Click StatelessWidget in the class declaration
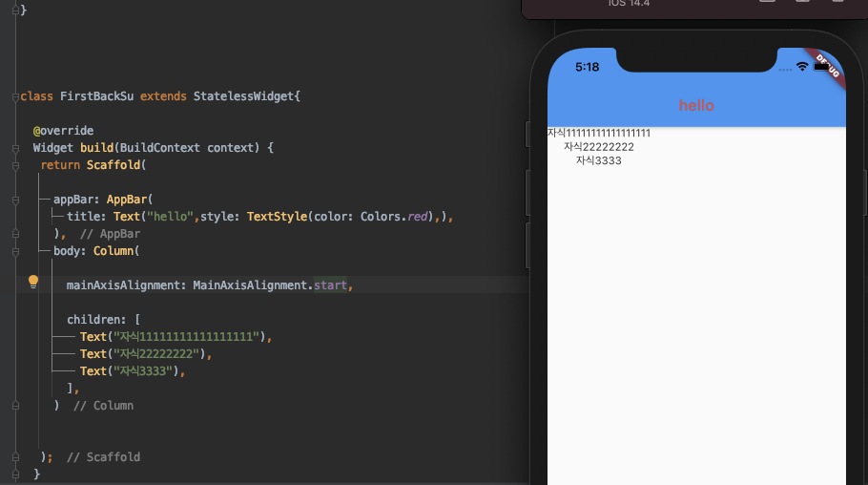Viewport: 868px width, 485px height. [x=243, y=95]
